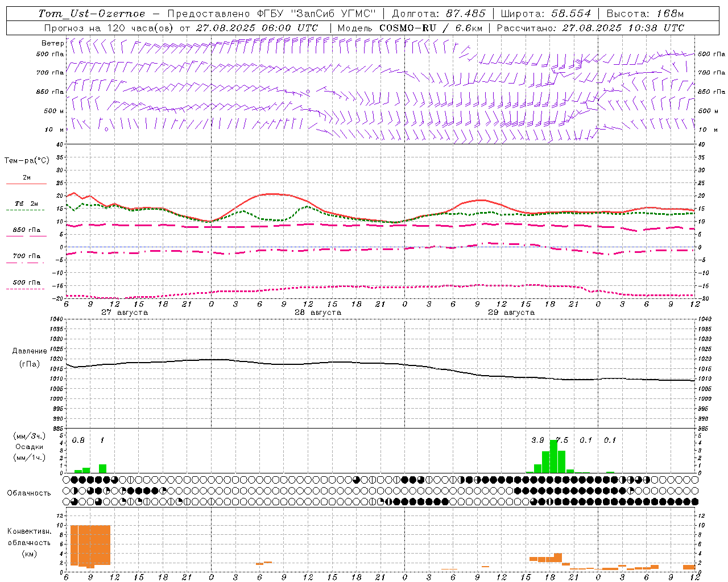Screen dimensions: 728x582
Task: Click the 'Долгота: 87.485' value
Action: click(439, 14)
